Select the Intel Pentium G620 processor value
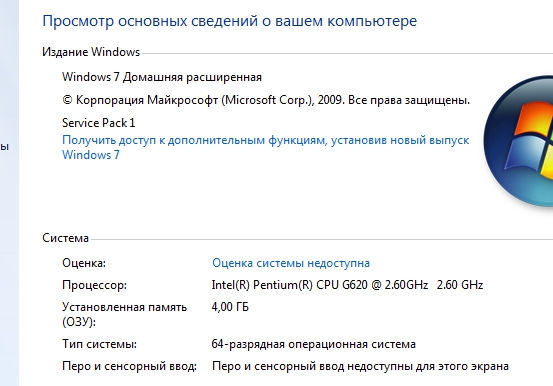553x386 pixels. [347, 285]
